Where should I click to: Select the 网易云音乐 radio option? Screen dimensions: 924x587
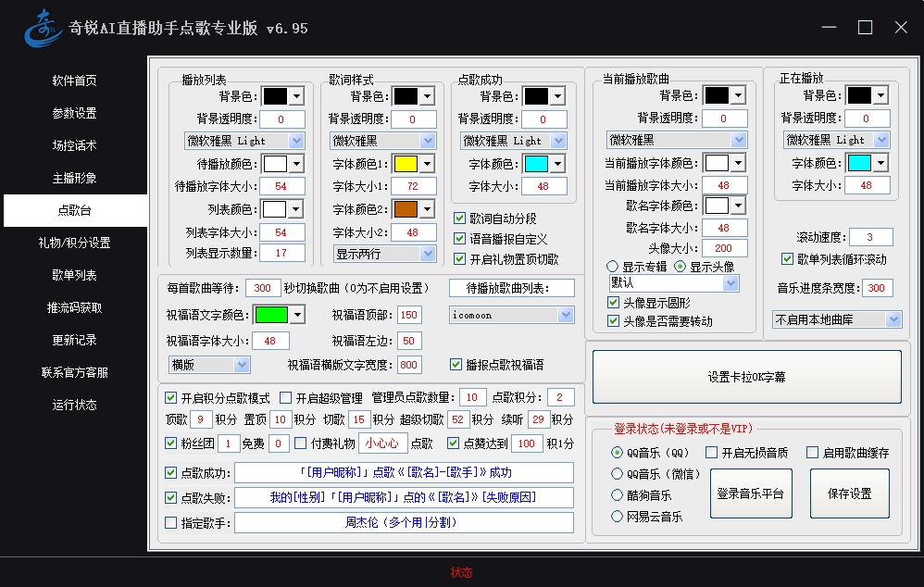click(618, 517)
